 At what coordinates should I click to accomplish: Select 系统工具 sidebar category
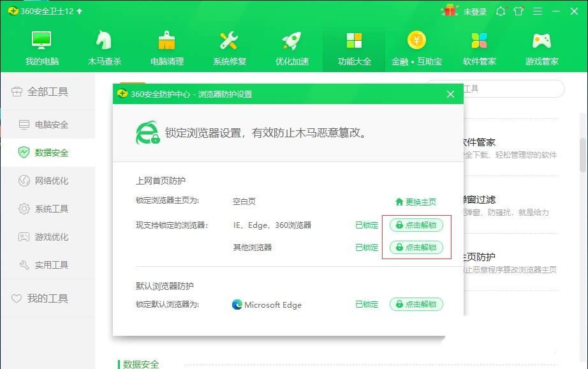pyautogui.click(x=48, y=209)
